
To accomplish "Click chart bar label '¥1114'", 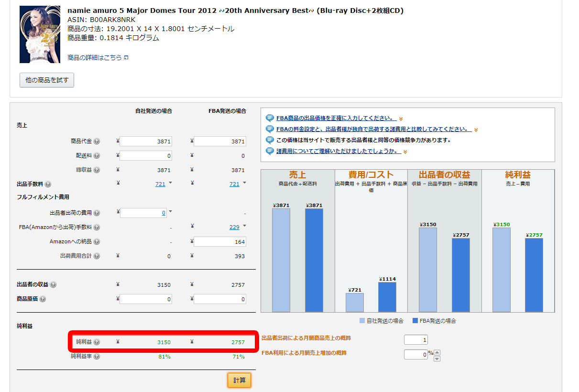I will click(387, 279).
